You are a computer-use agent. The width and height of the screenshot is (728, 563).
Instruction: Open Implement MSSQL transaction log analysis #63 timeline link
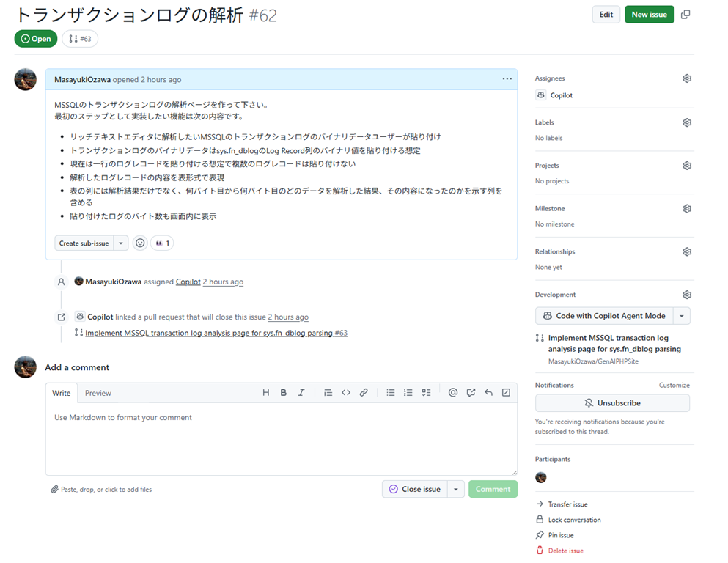click(216, 333)
